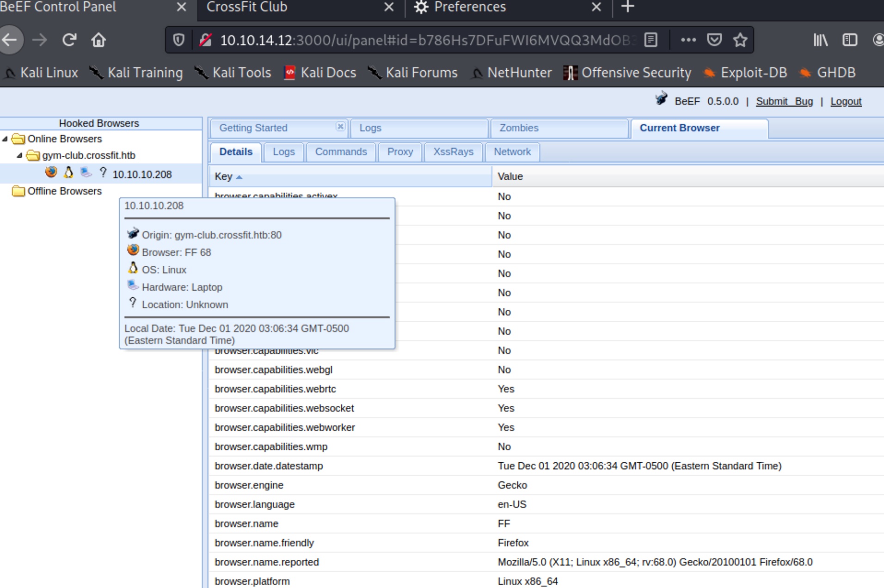Close the Preferences tab

pyautogui.click(x=596, y=7)
